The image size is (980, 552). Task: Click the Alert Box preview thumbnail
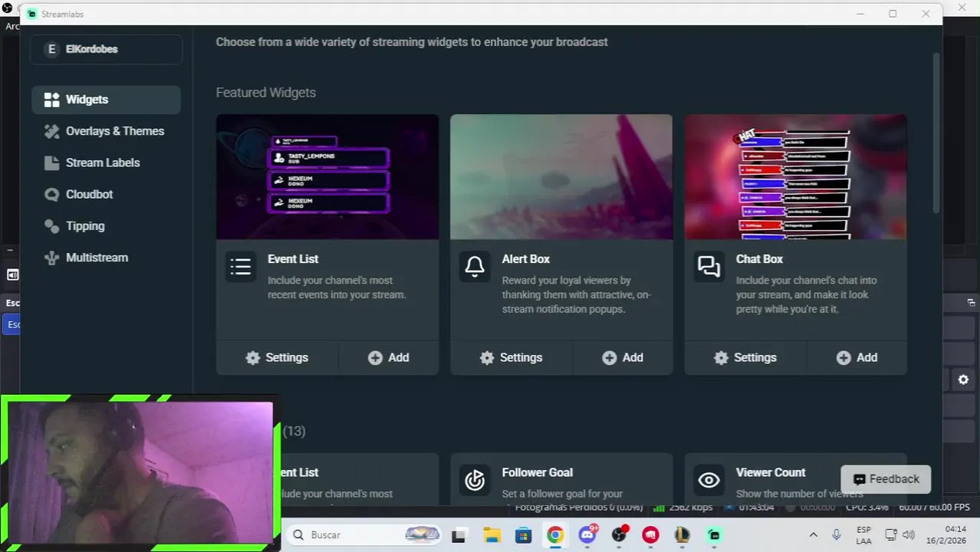(x=561, y=177)
